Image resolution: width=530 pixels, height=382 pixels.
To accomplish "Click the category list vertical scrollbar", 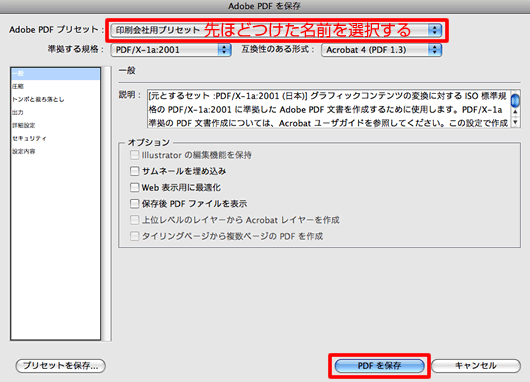I will (107, 204).
